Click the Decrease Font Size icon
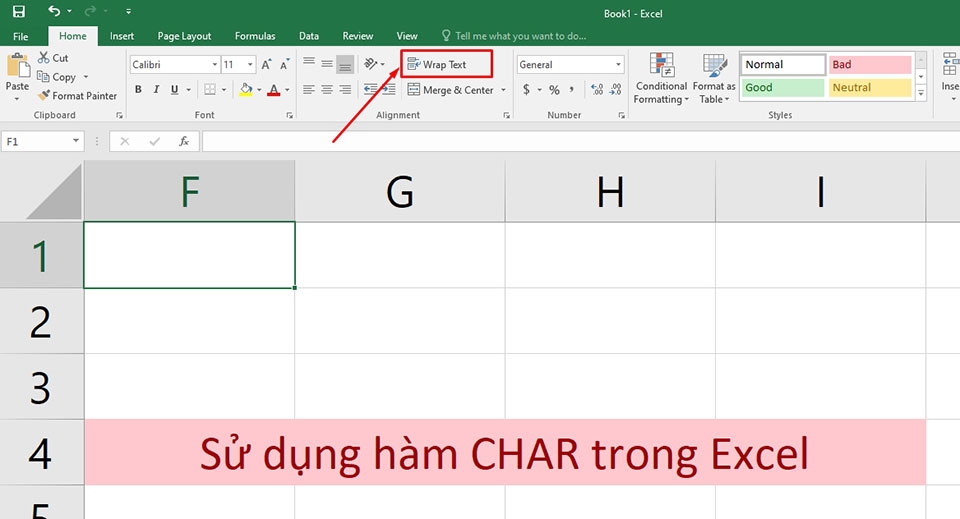 [285, 65]
